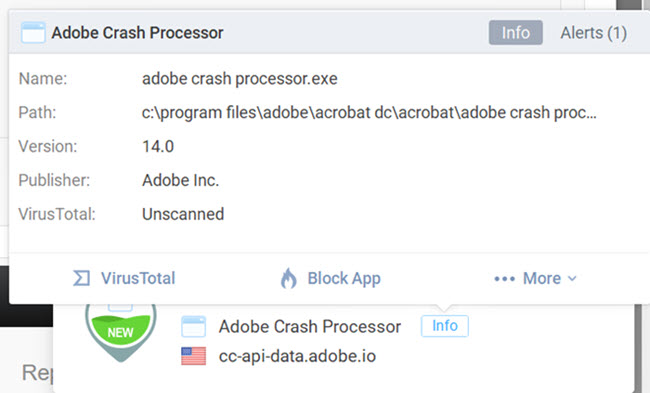Image resolution: width=650 pixels, height=393 pixels.
Task: Open the More dropdown menu
Action: pyautogui.click(x=535, y=279)
